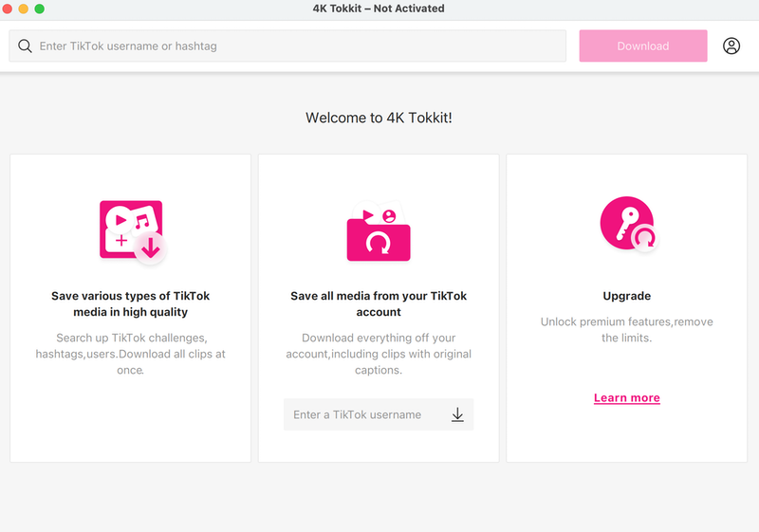Screen dimensions: 759x532
Task: Click 'Unlock premium features,remove the limits.' text
Action: [627, 330]
